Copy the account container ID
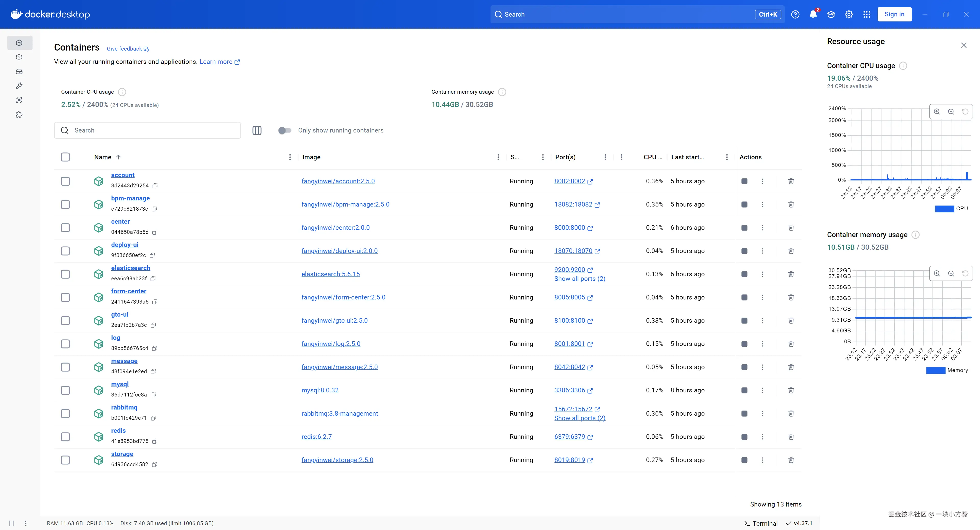This screenshot has height=530, width=980. (155, 186)
